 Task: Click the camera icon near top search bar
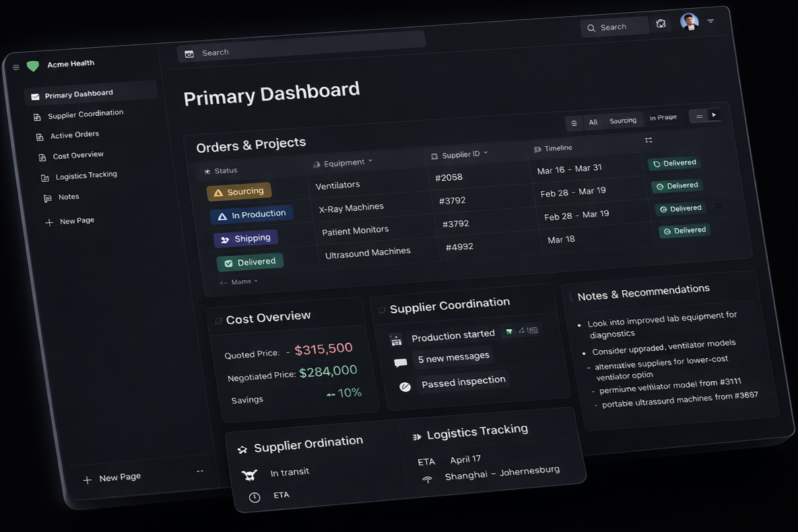[661, 23]
